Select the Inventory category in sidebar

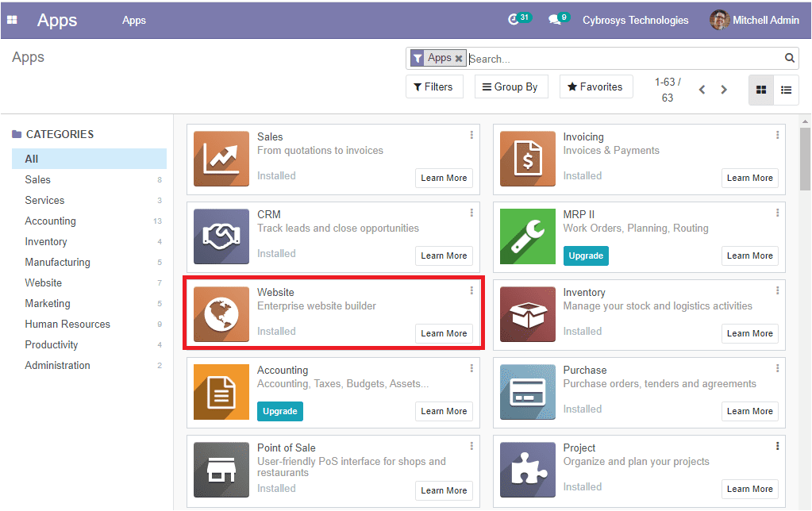pyautogui.click(x=89, y=242)
